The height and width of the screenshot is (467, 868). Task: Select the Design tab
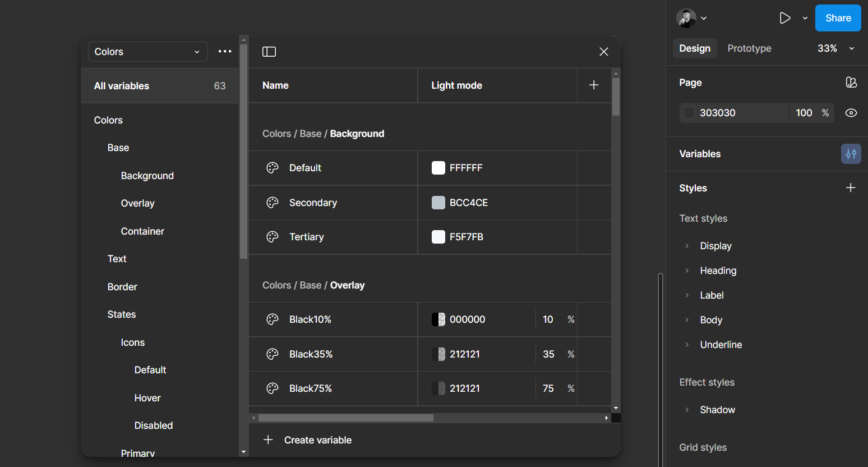(x=695, y=48)
